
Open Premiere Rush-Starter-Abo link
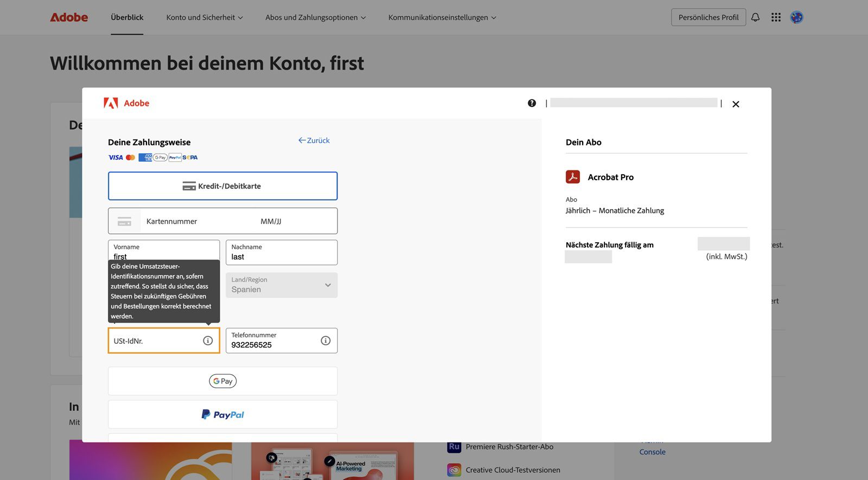509,447
